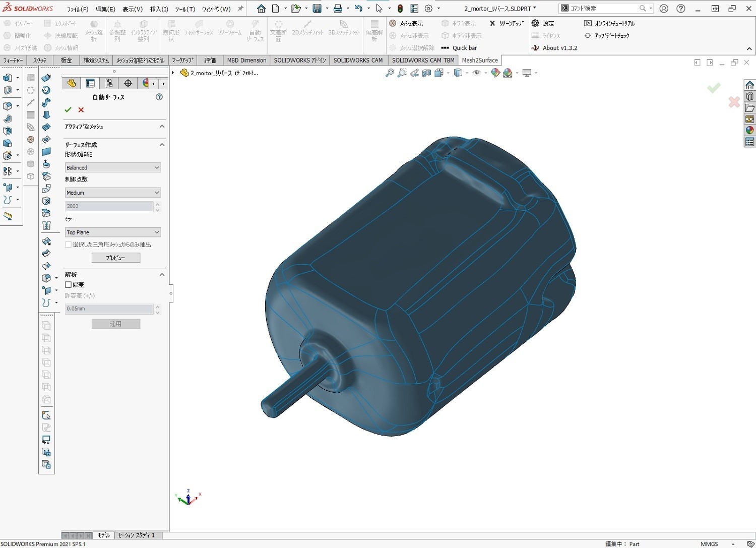Viewport: 756px width, 548px height.
Task: Click the Home icon in top toolbar
Action: [x=261, y=9]
